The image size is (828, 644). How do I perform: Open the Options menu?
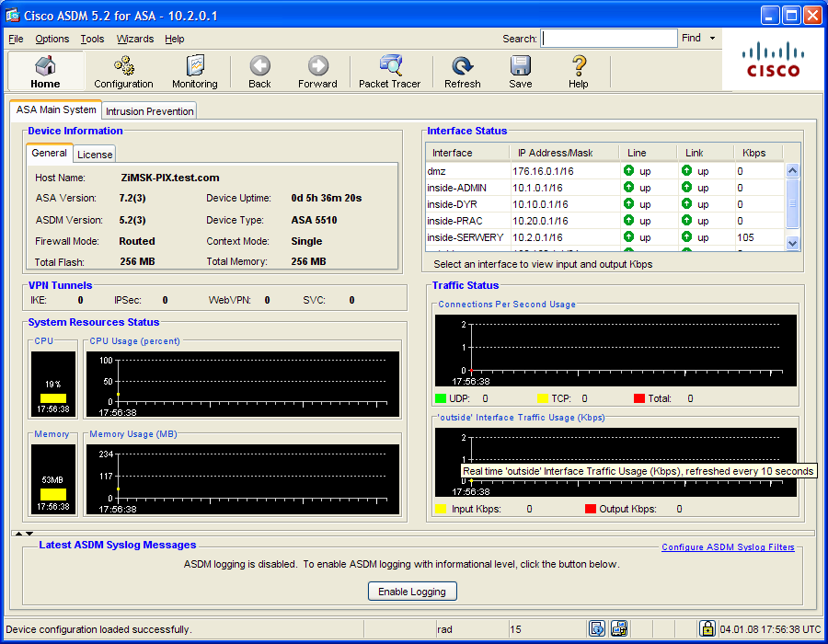pos(52,39)
